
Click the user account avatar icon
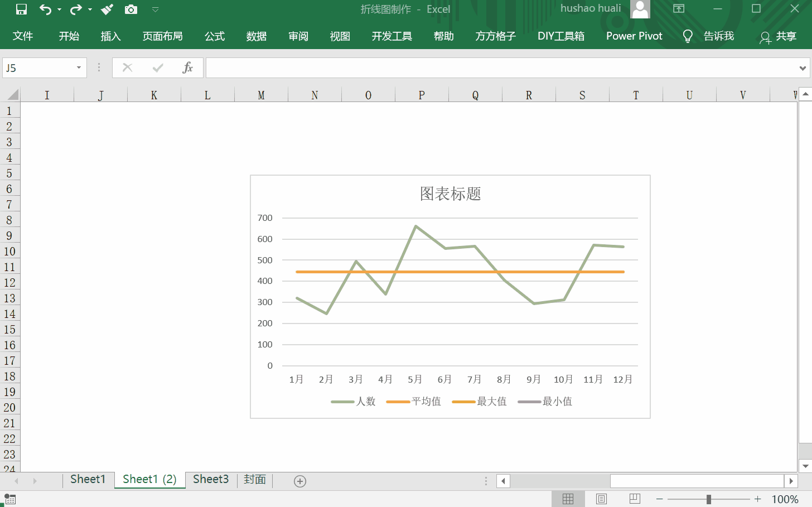coord(640,9)
